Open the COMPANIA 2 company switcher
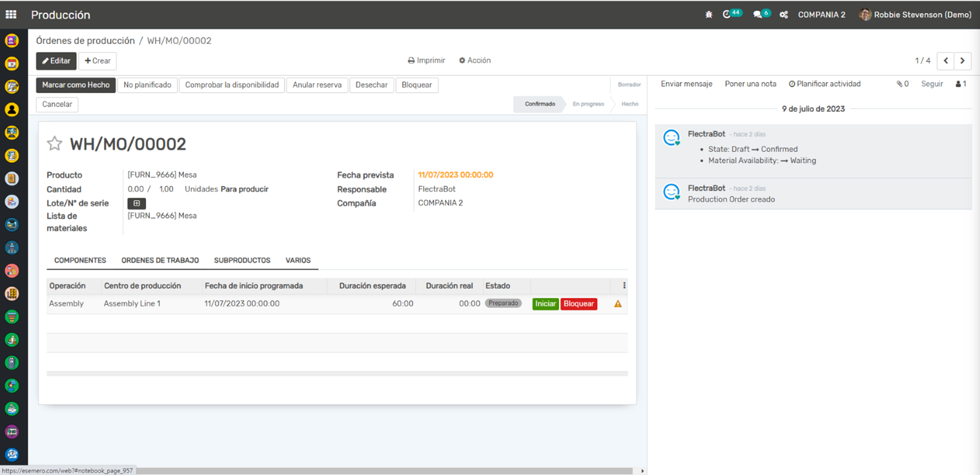The width and height of the screenshot is (980, 475). coord(821,15)
